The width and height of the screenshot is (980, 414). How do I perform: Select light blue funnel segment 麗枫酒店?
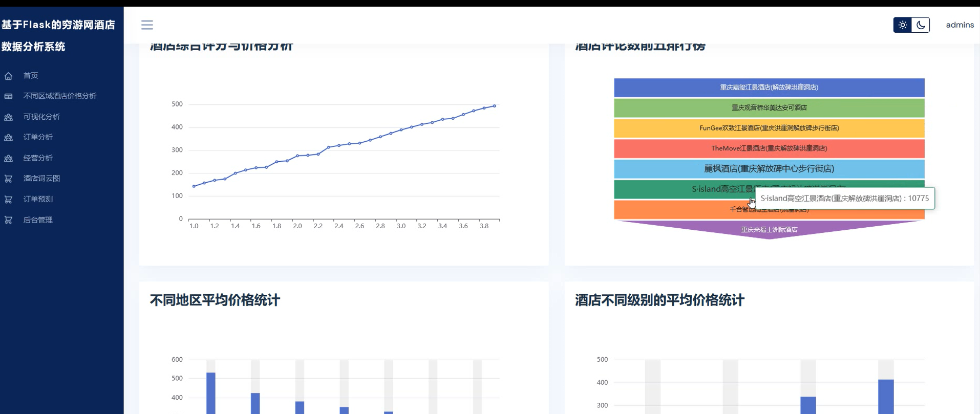769,169
